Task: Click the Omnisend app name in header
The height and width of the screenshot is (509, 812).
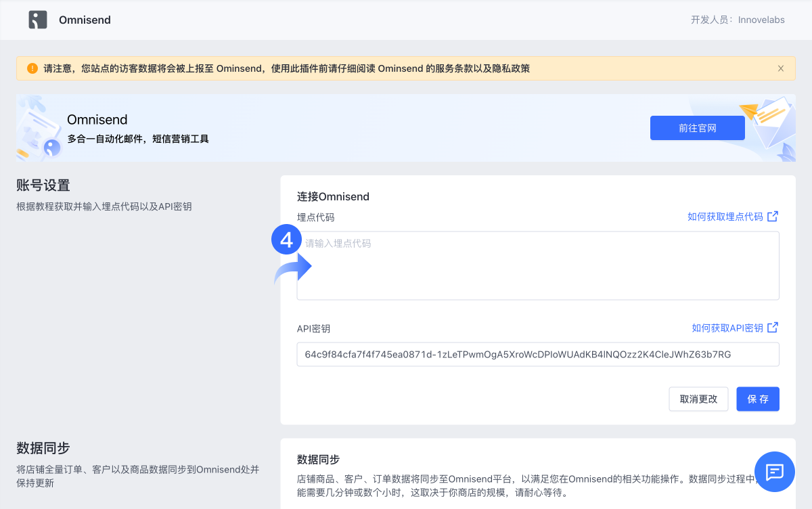Action: click(x=85, y=20)
